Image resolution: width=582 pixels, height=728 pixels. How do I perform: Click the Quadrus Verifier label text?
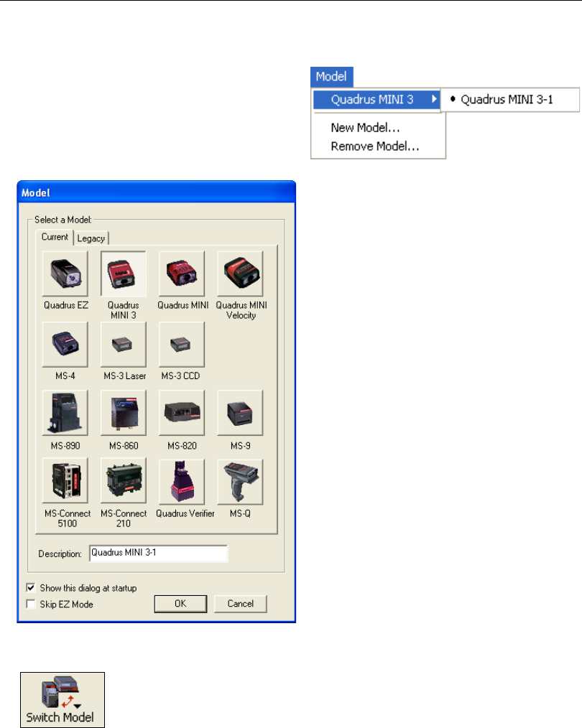(185, 513)
